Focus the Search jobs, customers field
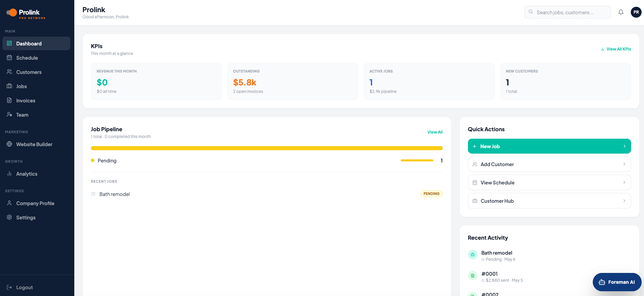Viewport: 644px width, 296px height. (x=568, y=12)
